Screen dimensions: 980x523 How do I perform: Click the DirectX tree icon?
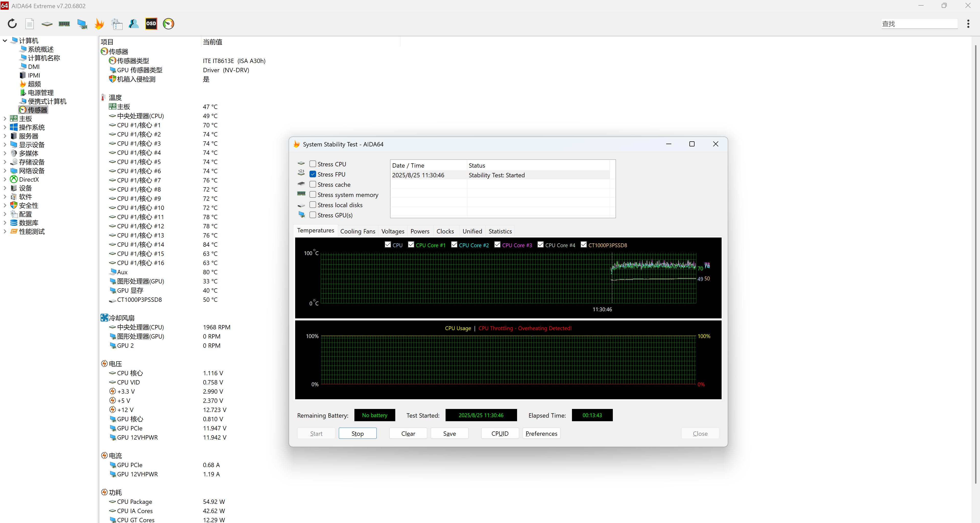coord(14,179)
